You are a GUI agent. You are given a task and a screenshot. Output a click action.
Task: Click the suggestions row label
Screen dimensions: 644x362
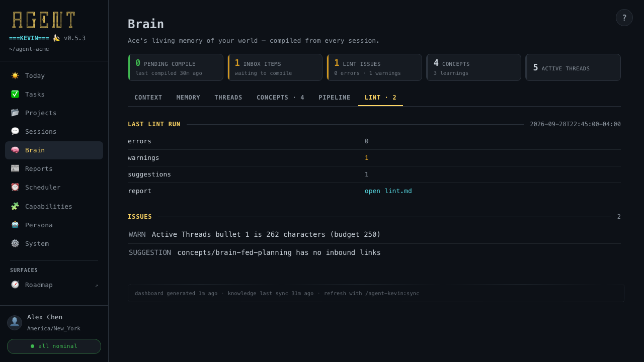[x=149, y=174]
